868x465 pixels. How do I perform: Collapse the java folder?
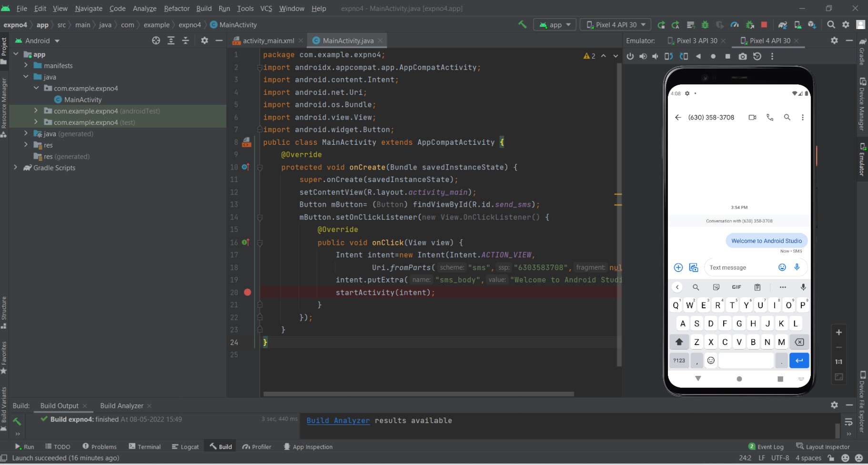[x=26, y=76]
